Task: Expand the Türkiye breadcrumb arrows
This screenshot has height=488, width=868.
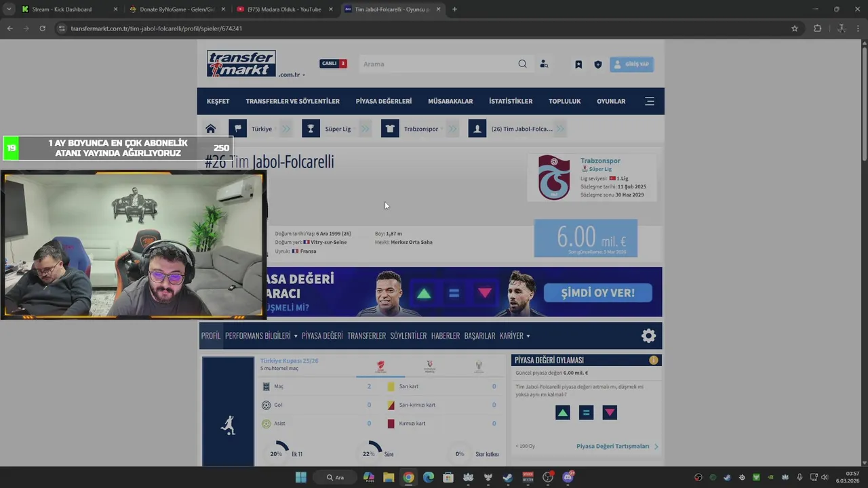Action: pyautogui.click(x=286, y=129)
